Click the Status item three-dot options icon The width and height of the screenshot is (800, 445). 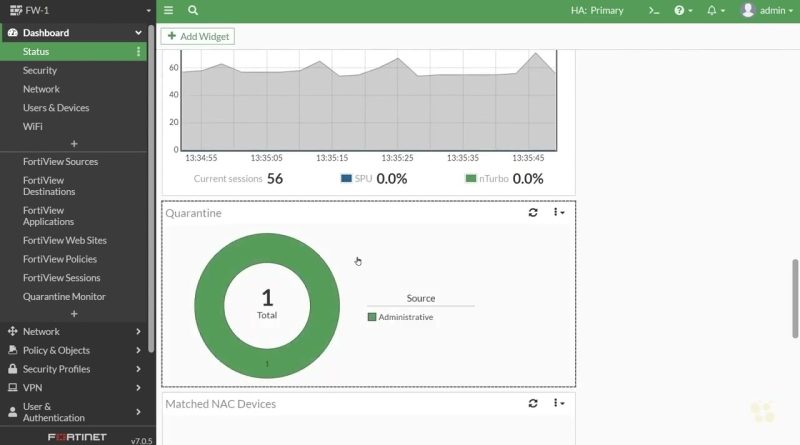click(138, 52)
